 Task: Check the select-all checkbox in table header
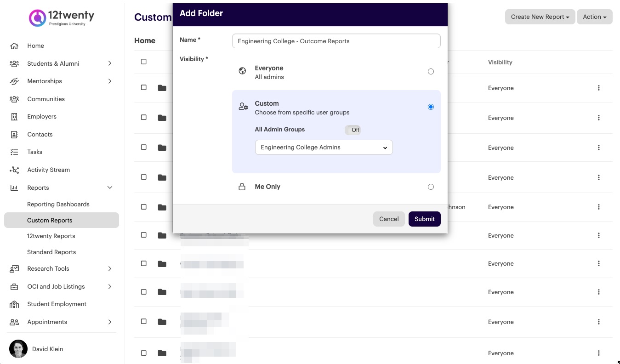click(144, 62)
